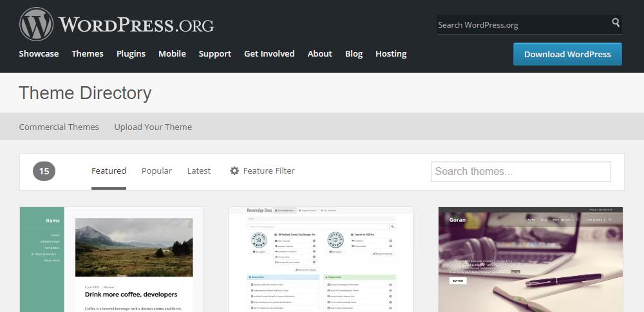644x312 pixels.
Task: Open the Goran theme thumbnail
Action: tap(530, 259)
